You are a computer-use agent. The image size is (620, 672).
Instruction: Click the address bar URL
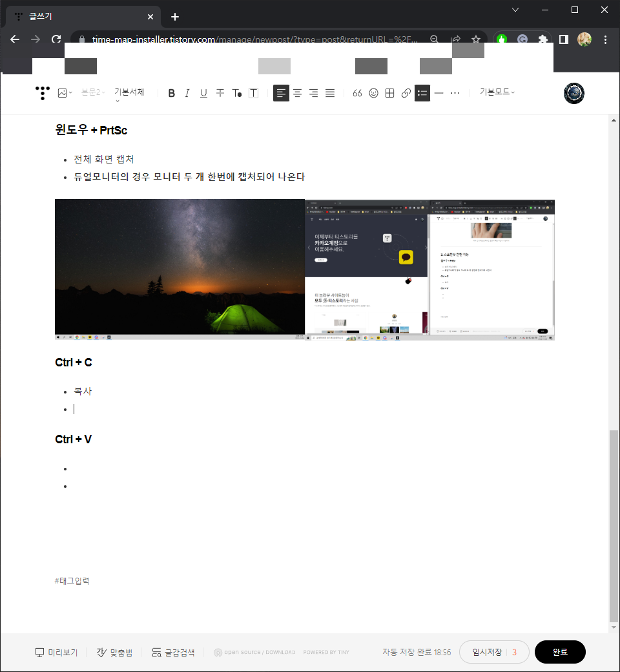254,39
